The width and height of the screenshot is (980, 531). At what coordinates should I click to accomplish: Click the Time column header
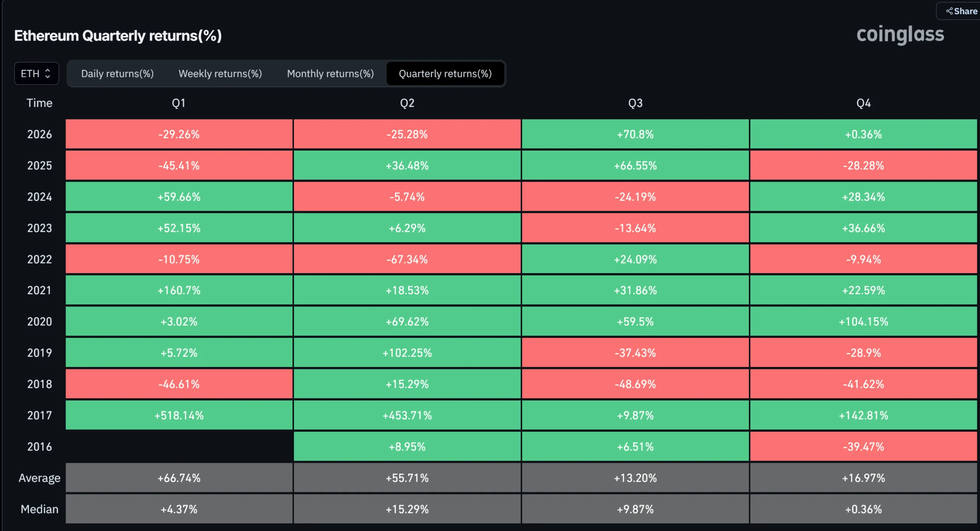pos(39,103)
